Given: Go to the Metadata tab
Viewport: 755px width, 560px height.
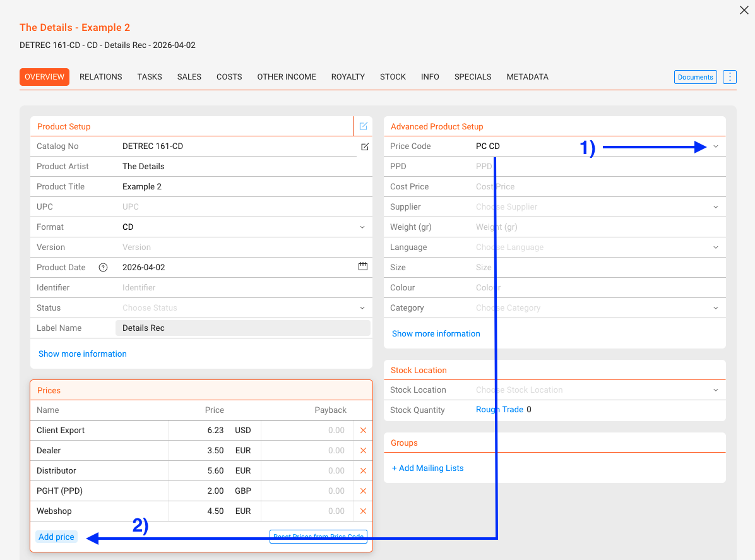Looking at the screenshot, I should tap(527, 77).
